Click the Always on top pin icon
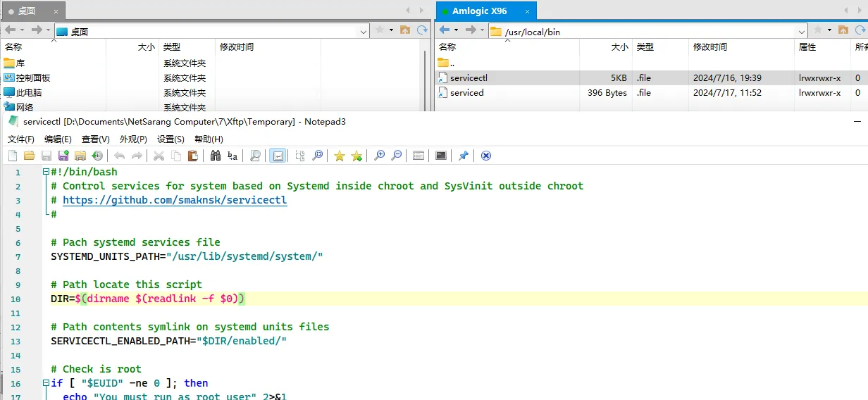Screen dimensions: 868x400 (x=463, y=156)
